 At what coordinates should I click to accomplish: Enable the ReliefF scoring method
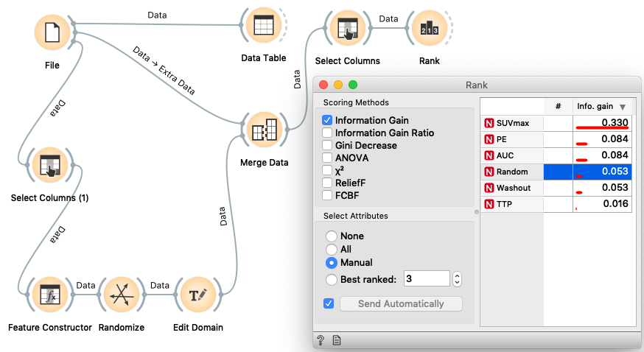[328, 183]
